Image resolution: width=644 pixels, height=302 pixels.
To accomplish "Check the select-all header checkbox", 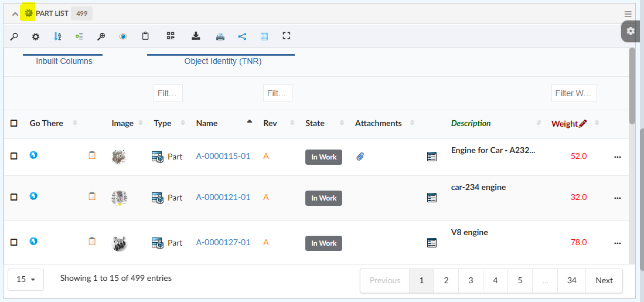I will click(x=14, y=123).
